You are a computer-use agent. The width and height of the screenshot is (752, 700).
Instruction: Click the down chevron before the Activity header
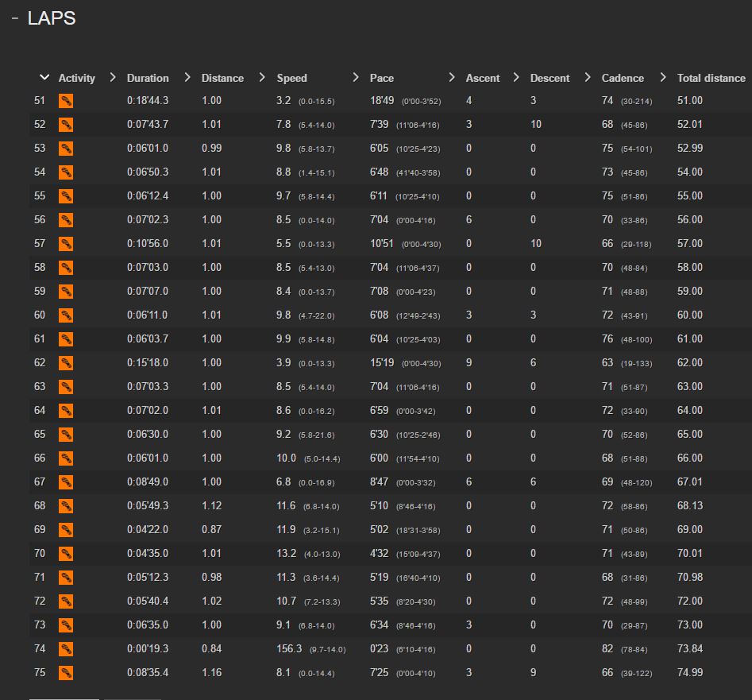pyautogui.click(x=44, y=77)
